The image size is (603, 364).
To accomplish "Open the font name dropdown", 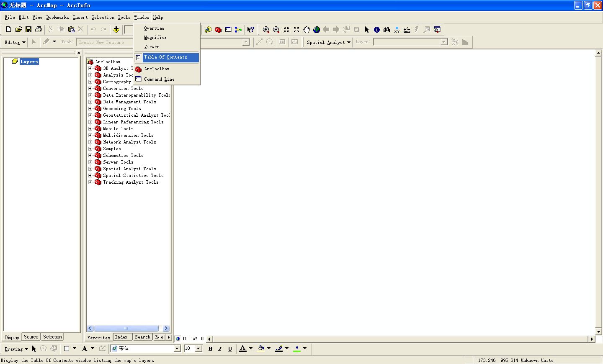I will click(177, 349).
